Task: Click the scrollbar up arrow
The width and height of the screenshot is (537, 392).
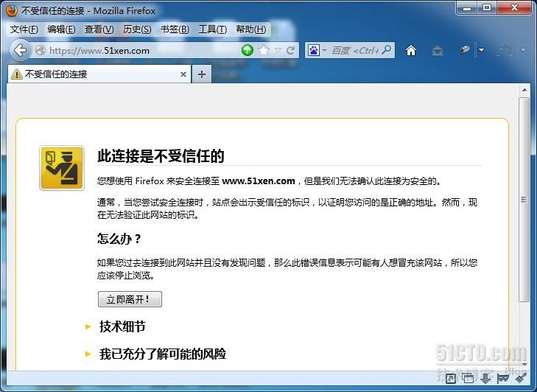Action: [524, 91]
